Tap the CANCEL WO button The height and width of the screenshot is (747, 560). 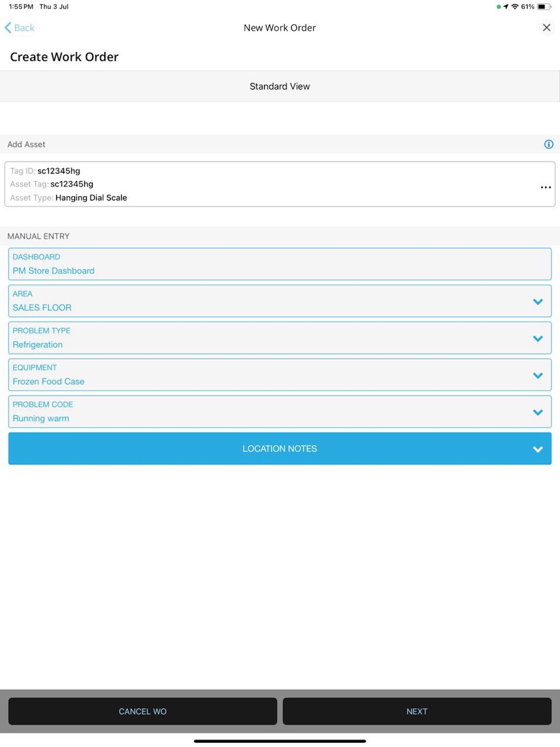pyautogui.click(x=142, y=711)
